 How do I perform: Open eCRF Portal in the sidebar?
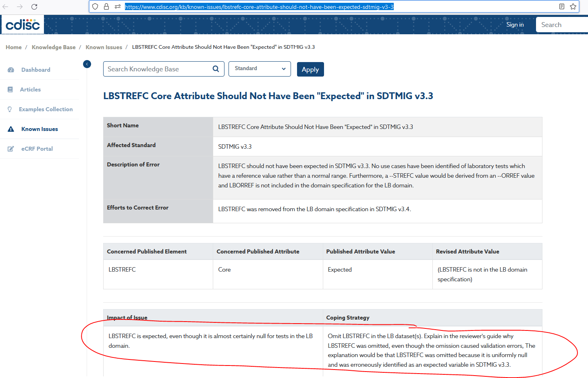pos(37,149)
